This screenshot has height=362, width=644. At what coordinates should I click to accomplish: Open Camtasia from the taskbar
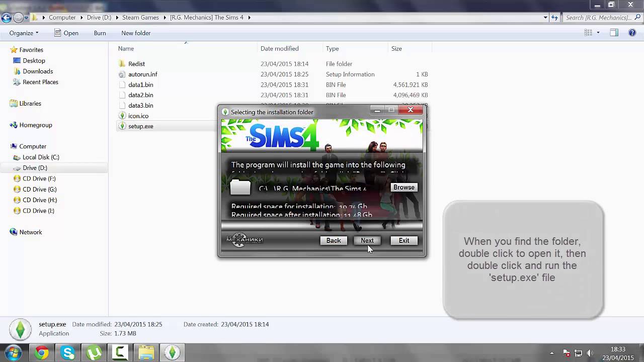pyautogui.click(x=120, y=353)
